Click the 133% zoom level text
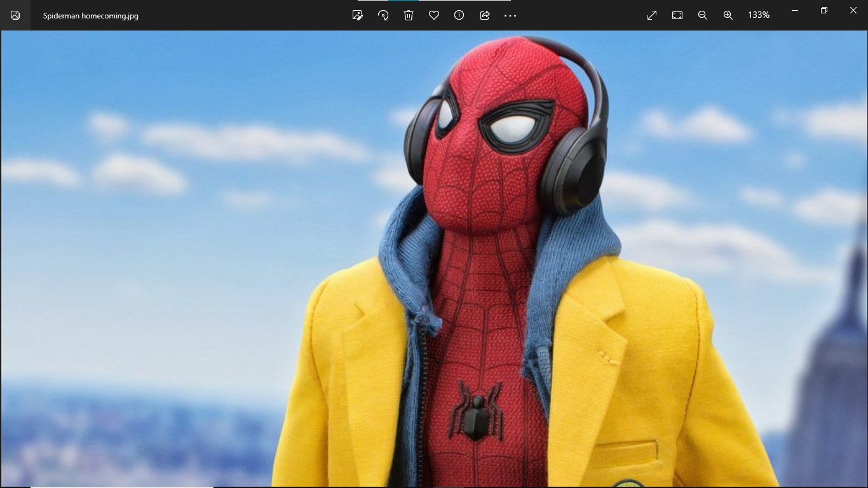This screenshot has height=488, width=868. point(759,15)
